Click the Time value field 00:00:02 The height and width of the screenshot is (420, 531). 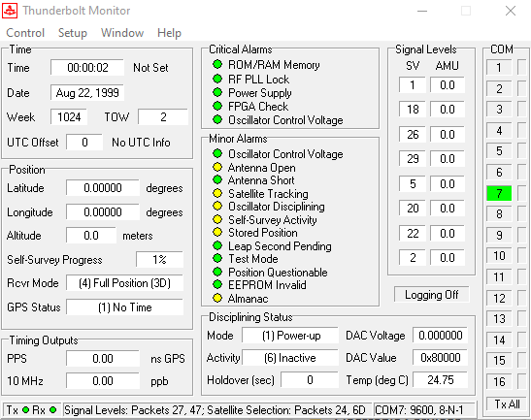click(87, 67)
